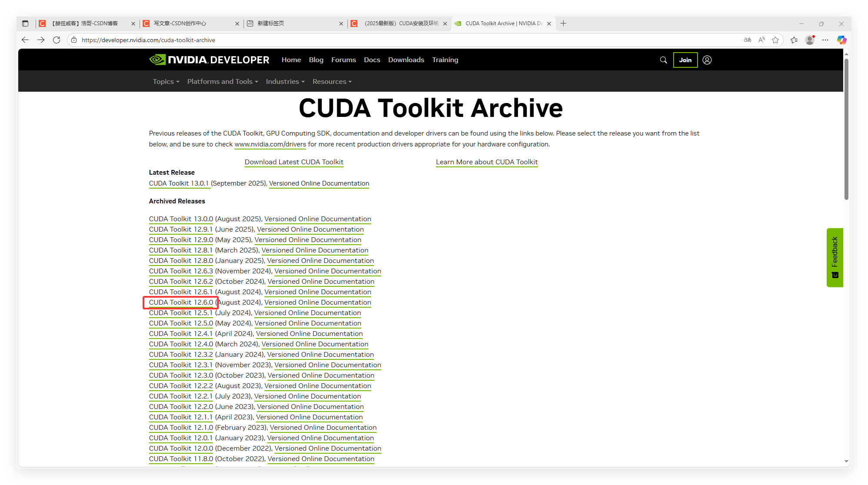The height and width of the screenshot is (485, 868).
Task: Click the NVIDIA search magnifier icon
Action: click(663, 60)
